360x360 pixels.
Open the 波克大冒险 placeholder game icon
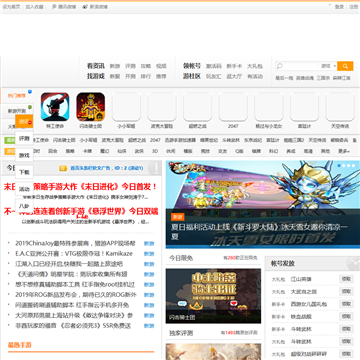[x=162, y=107]
